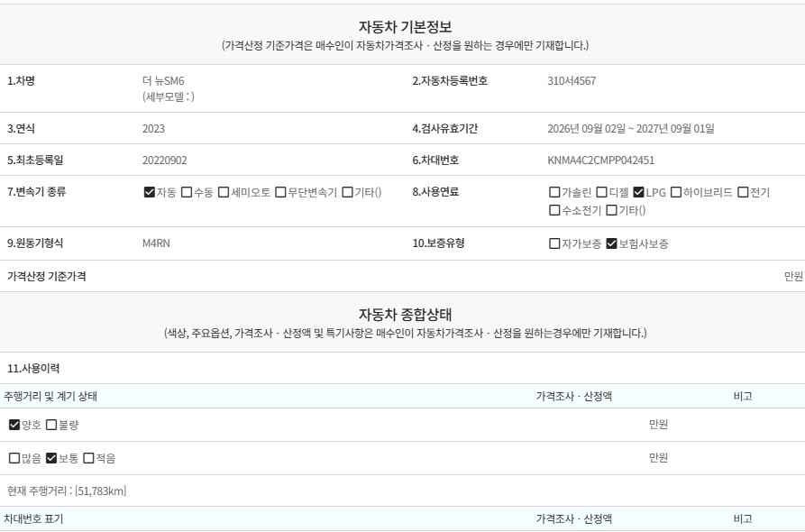Click the 자동차 기본정보 heading
Image resolution: width=805 pixels, height=532 pixels.
pos(405,27)
